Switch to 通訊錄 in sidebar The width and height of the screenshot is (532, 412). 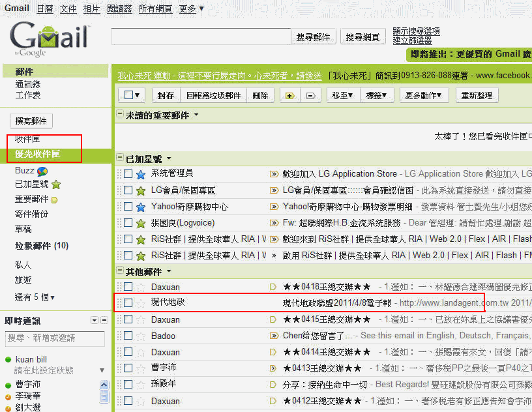point(28,84)
